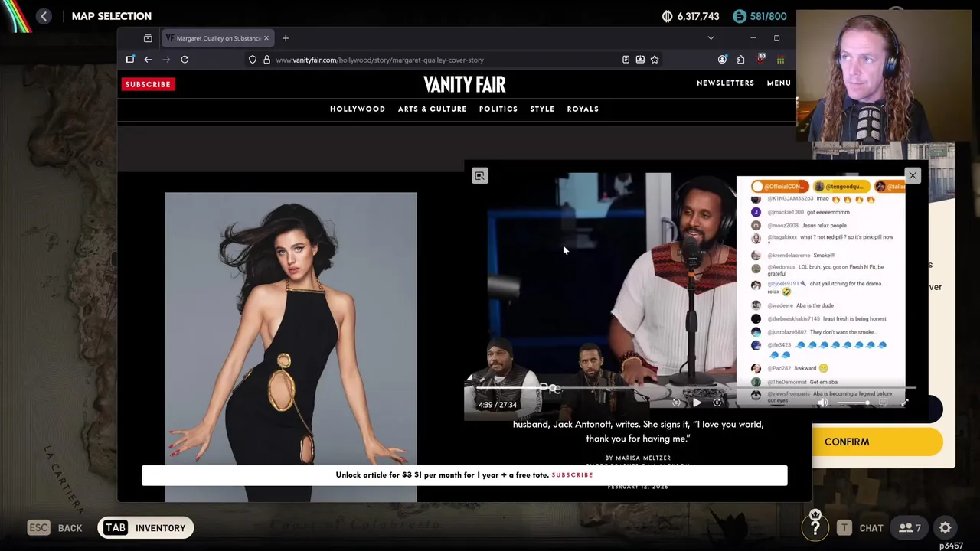Bookmark this page with the star icon
Image resolution: width=980 pixels, height=551 pixels.
[655, 60]
